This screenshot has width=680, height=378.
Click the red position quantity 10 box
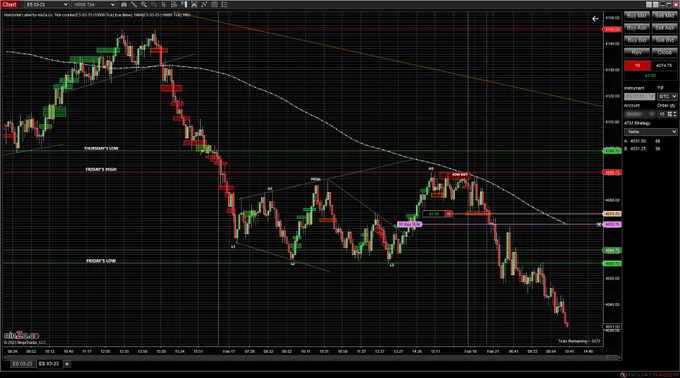click(637, 65)
